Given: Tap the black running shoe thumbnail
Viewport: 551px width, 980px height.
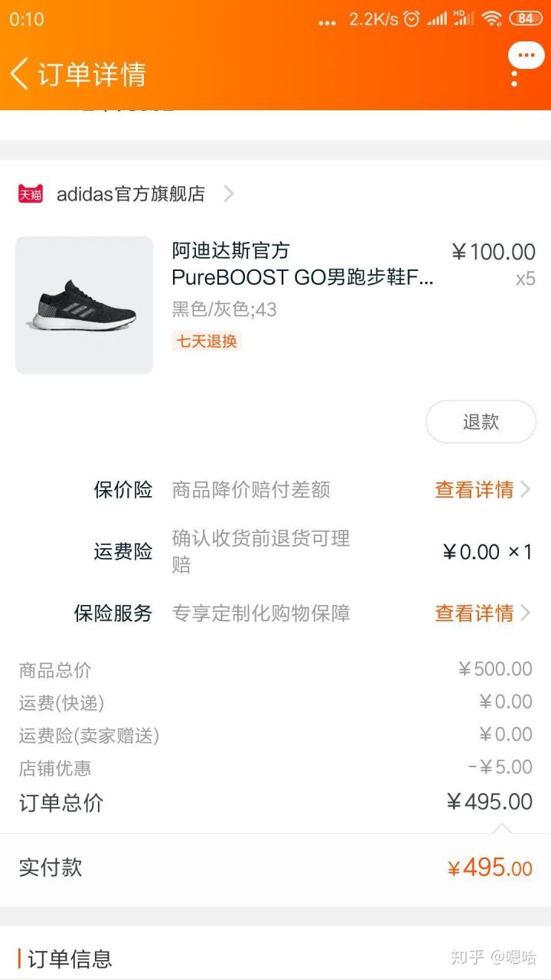Looking at the screenshot, I should pyautogui.click(x=84, y=305).
